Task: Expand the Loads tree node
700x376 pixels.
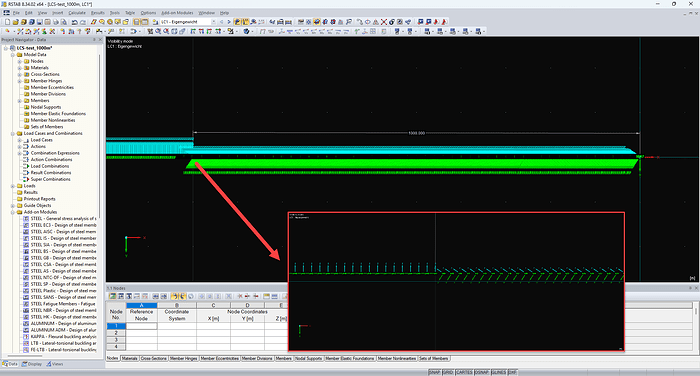Action: [13, 186]
